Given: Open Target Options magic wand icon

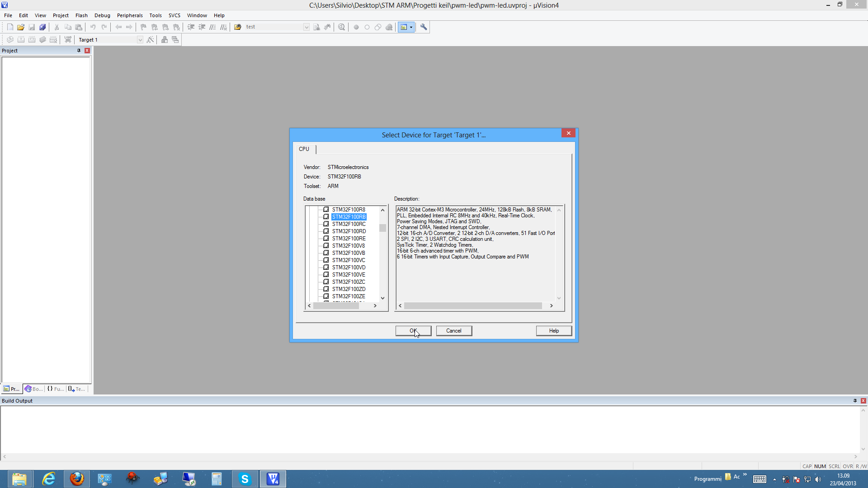Looking at the screenshot, I should (151, 40).
